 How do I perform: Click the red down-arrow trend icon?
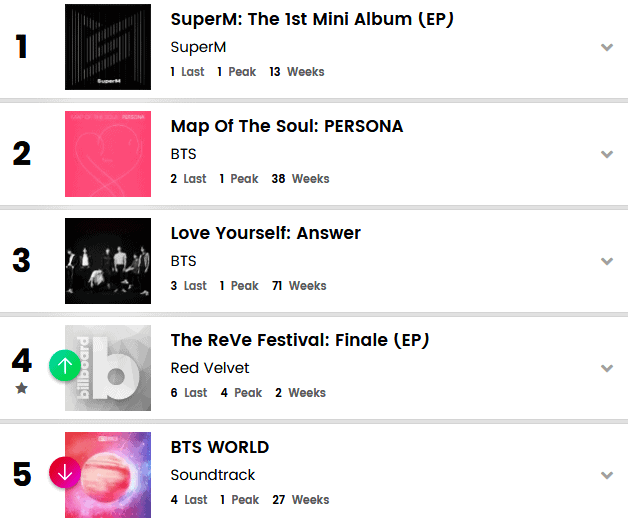point(65,472)
